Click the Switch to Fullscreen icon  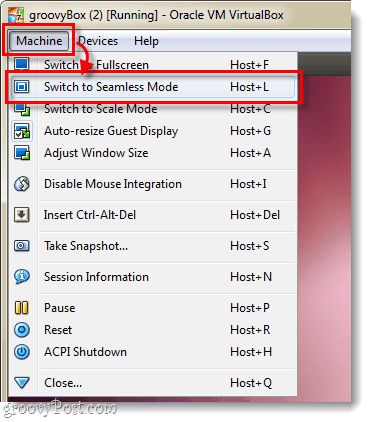[22, 64]
